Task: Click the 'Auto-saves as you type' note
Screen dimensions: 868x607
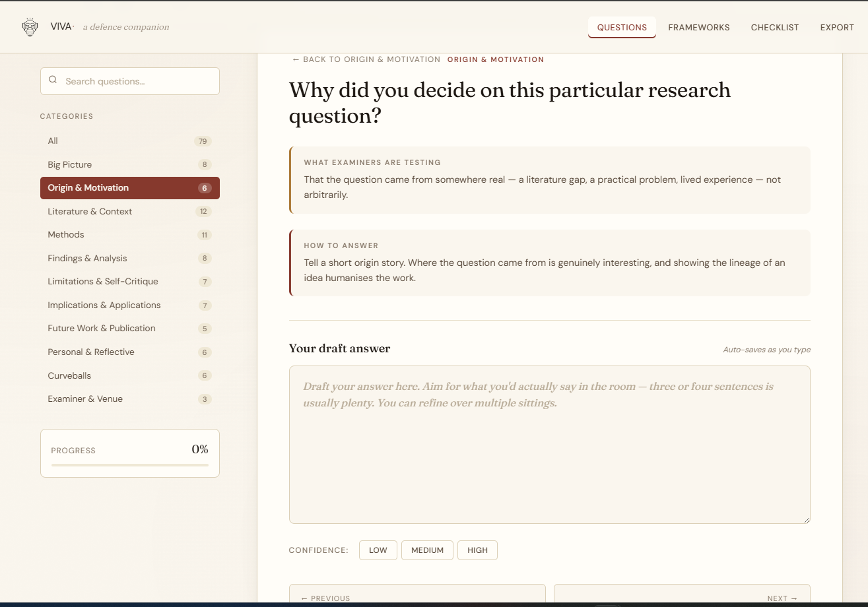Action: tap(766, 350)
